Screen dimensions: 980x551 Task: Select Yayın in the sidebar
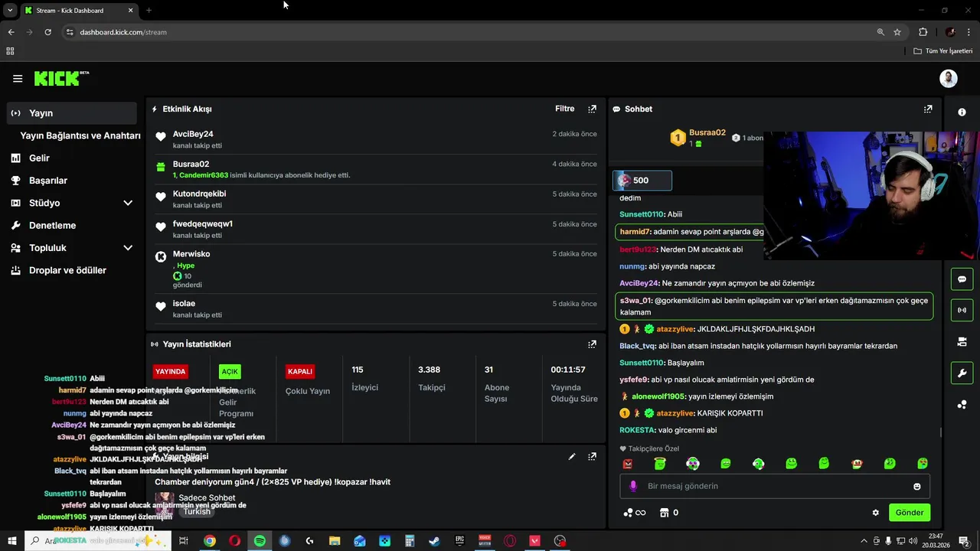[72, 112]
